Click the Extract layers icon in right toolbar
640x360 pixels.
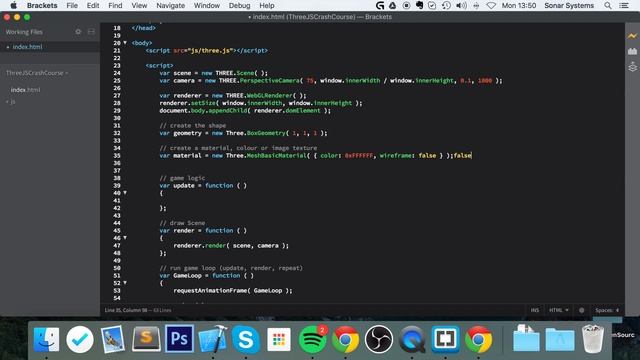coord(632,67)
